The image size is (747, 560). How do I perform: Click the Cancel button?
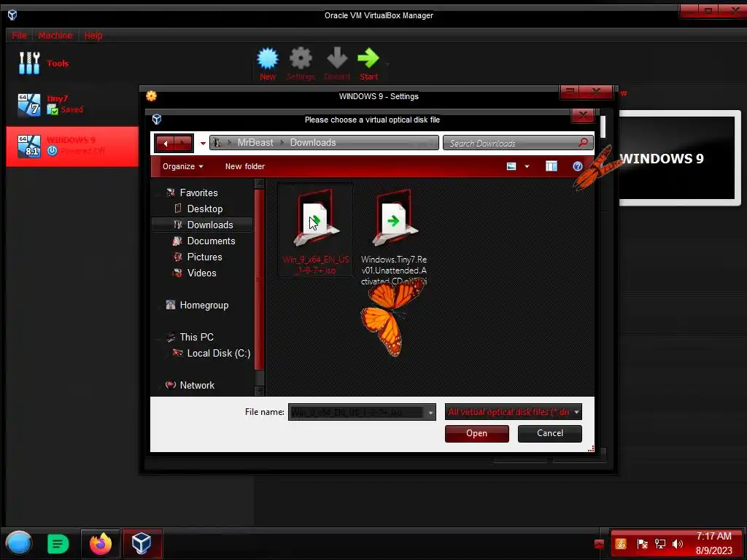click(x=550, y=433)
